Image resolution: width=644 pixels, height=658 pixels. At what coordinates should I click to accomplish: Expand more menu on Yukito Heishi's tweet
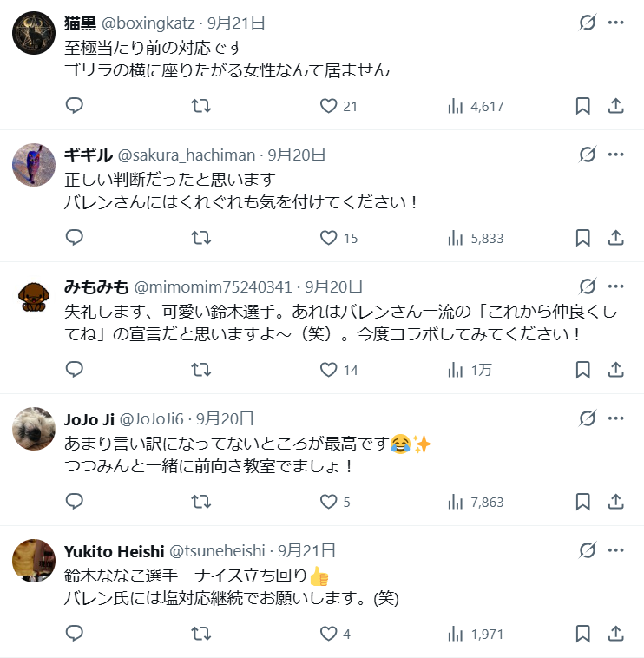click(616, 550)
